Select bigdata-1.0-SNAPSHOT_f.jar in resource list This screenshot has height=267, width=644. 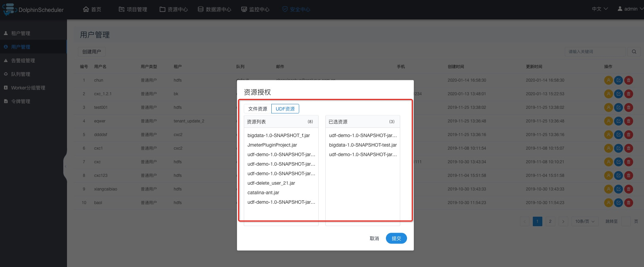[279, 135]
